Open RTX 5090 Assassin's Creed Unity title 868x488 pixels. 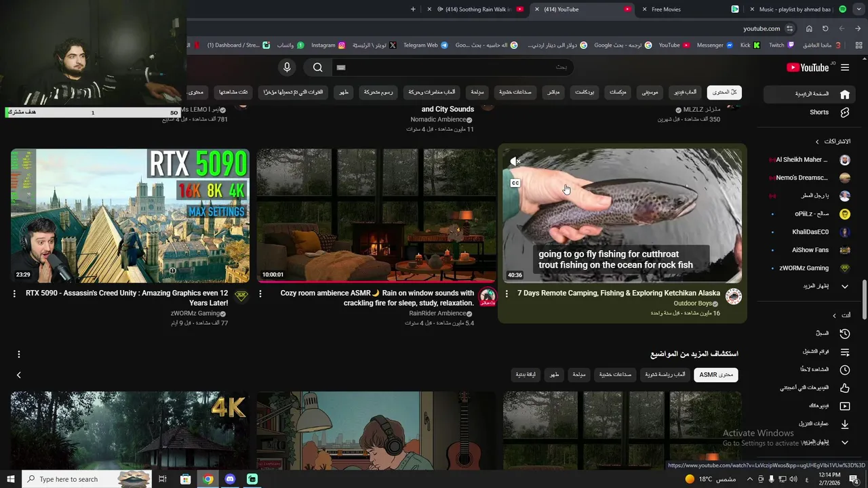coord(127,298)
